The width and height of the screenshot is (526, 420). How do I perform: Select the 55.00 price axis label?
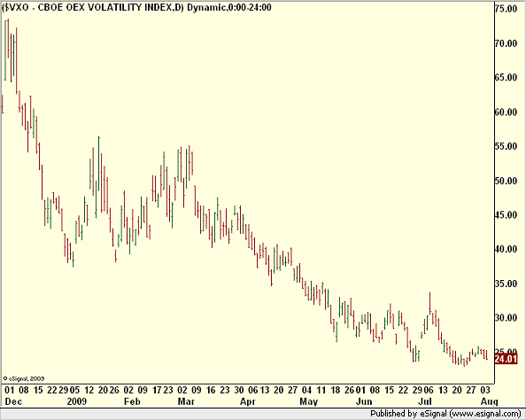(506, 146)
